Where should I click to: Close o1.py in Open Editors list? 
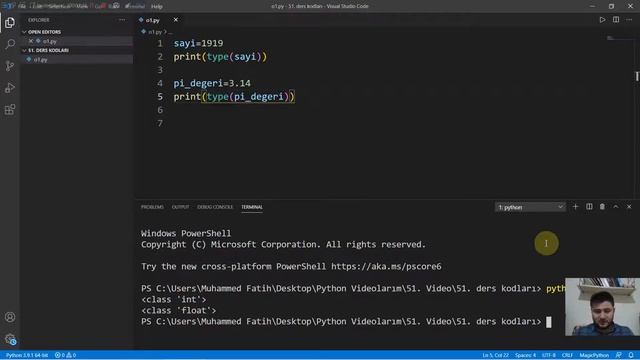click(31, 41)
